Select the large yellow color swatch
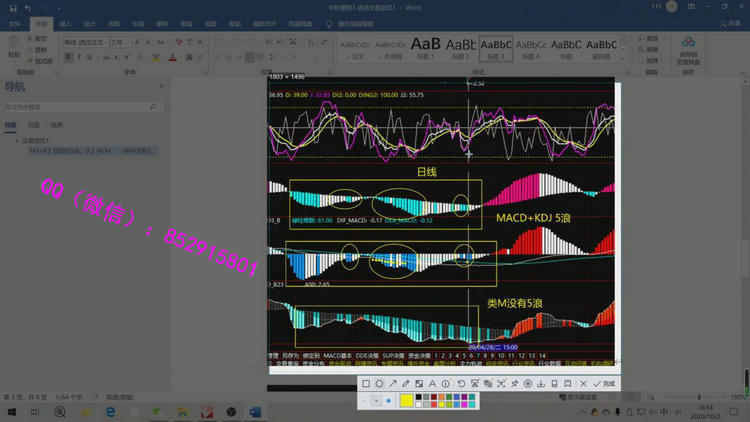Viewport: 750px width, 422px height. [407, 401]
